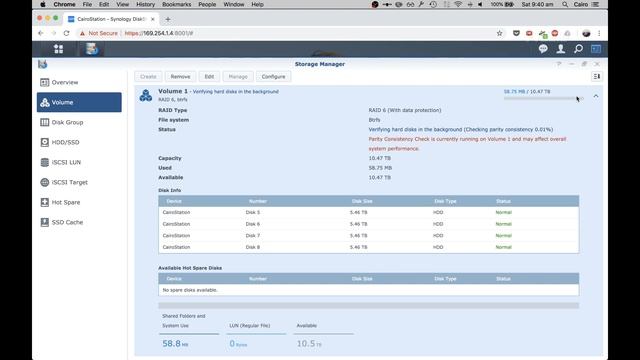640x360 pixels.
Task: Open the Hot Spare section
Action: 79,202
